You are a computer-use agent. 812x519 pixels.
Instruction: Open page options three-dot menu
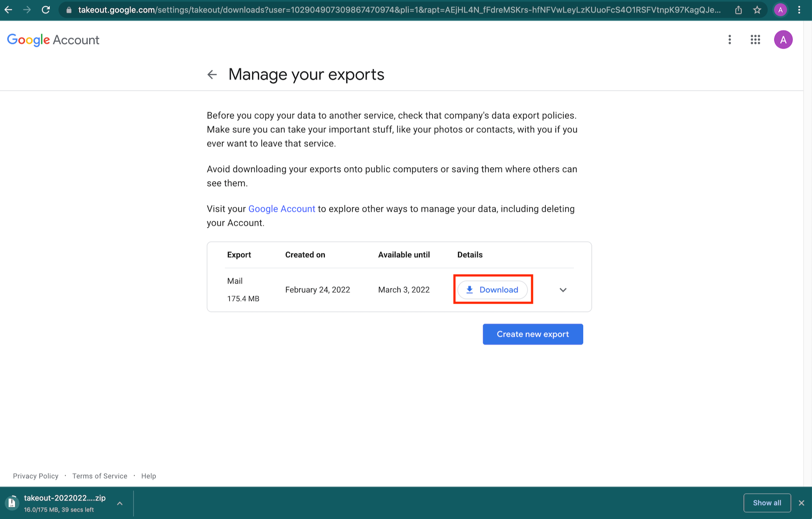tap(730, 40)
